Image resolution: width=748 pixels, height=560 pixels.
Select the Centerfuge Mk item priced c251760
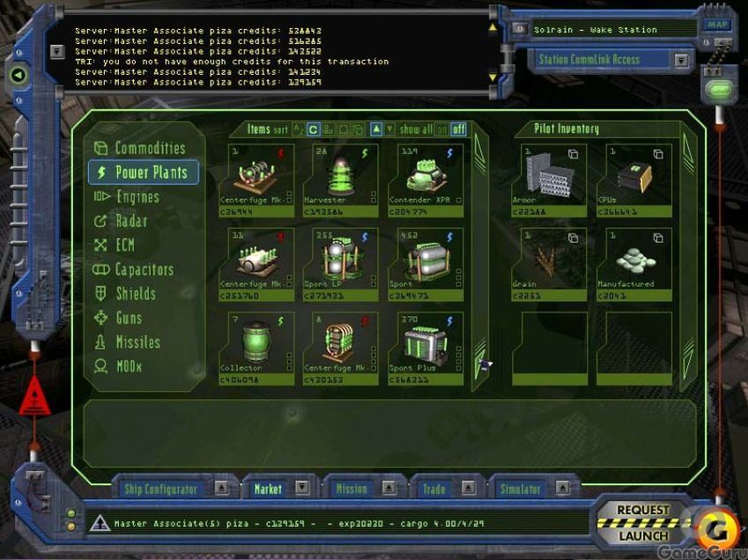256,265
